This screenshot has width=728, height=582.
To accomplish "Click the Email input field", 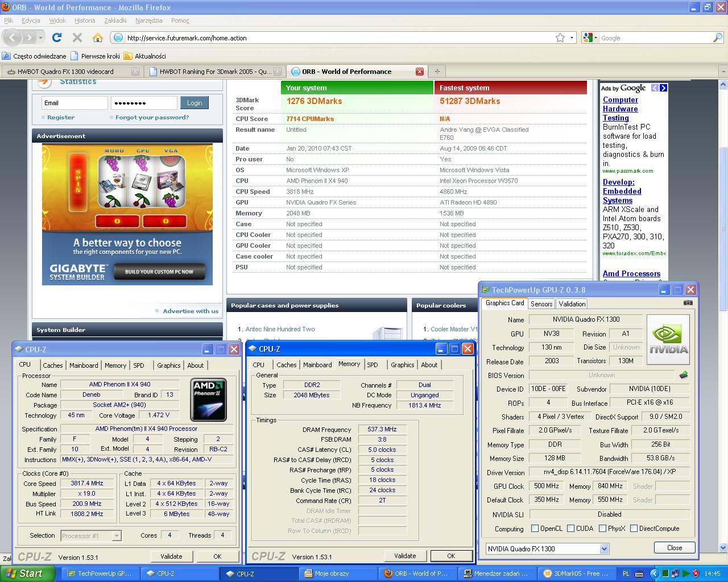I will [75, 103].
